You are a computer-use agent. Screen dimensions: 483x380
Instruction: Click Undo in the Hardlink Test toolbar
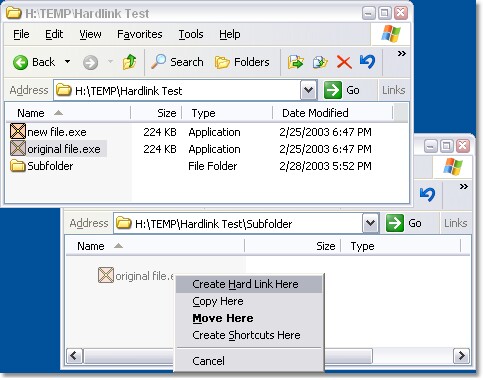coord(367,62)
